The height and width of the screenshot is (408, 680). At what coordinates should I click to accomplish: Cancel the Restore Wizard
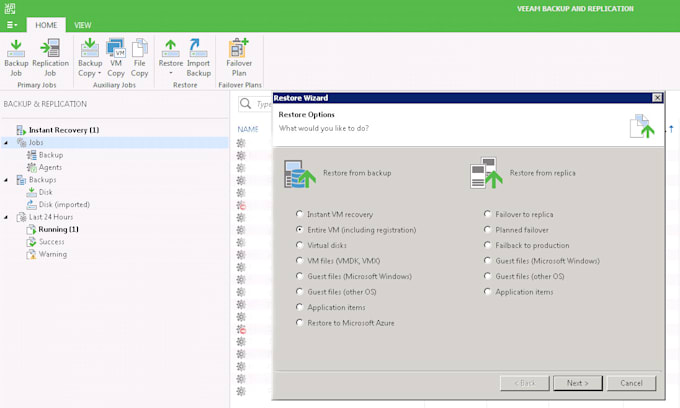pyautogui.click(x=631, y=383)
